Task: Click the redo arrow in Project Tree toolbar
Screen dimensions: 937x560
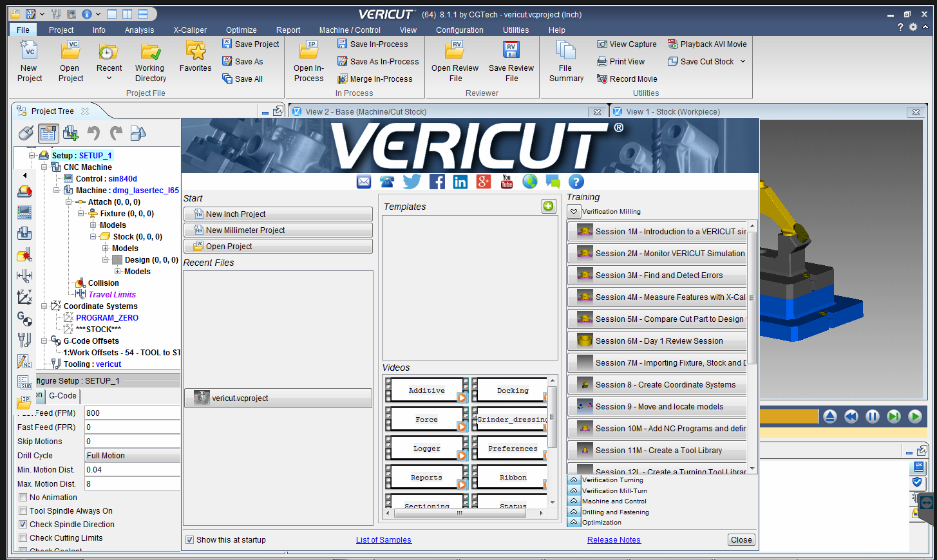Action: tap(116, 133)
